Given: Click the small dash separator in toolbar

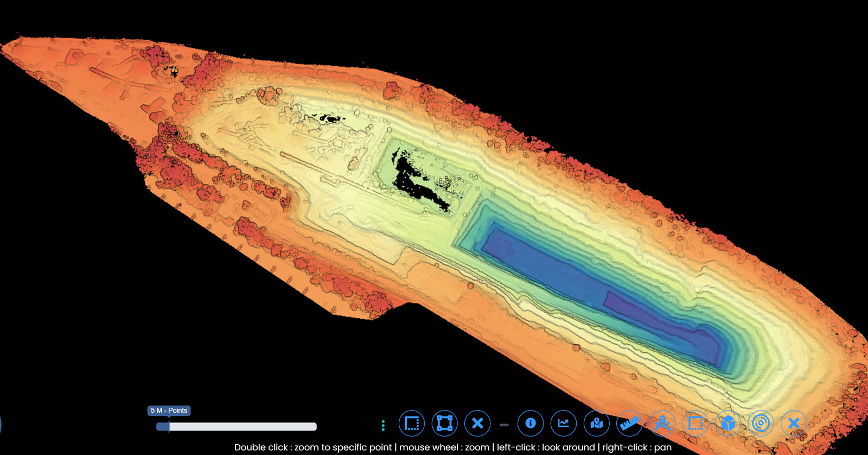Looking at the screenshot, I should [504, 425].
